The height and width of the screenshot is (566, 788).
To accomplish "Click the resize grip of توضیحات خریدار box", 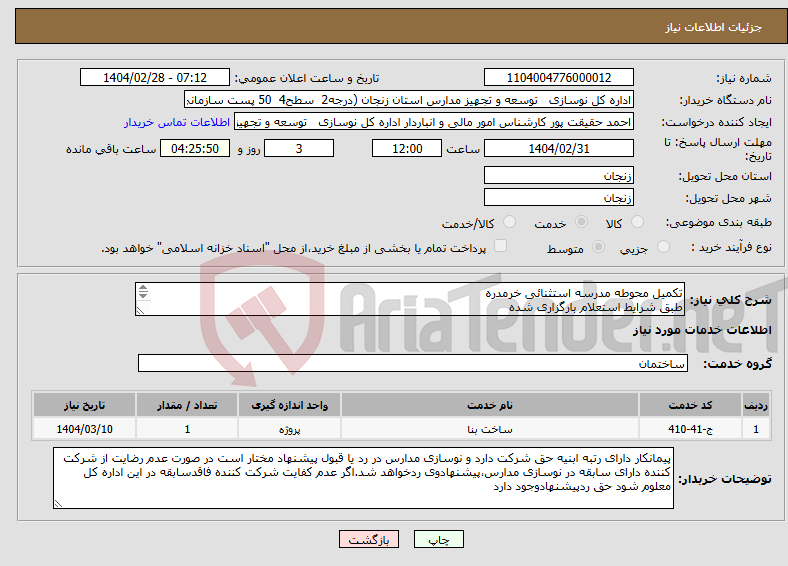I will pyautogui.click(x=58, y=504).
